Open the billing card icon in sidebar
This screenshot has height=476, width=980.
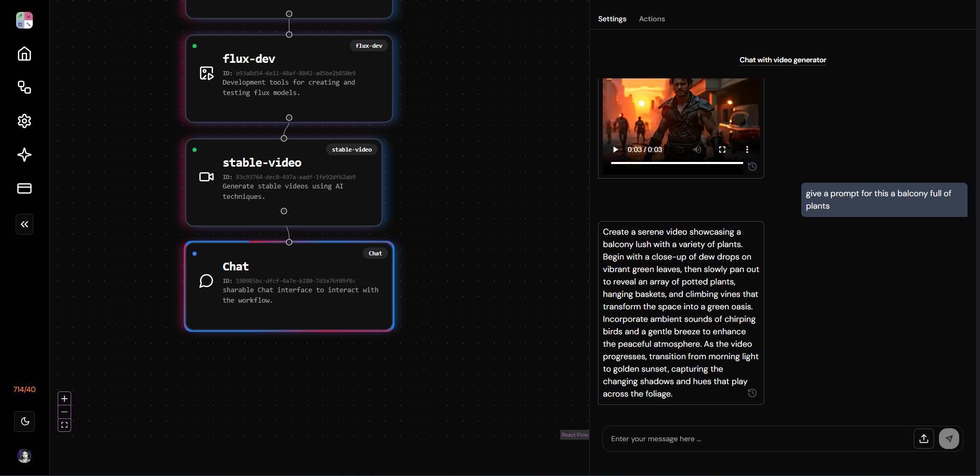[24, 188]
